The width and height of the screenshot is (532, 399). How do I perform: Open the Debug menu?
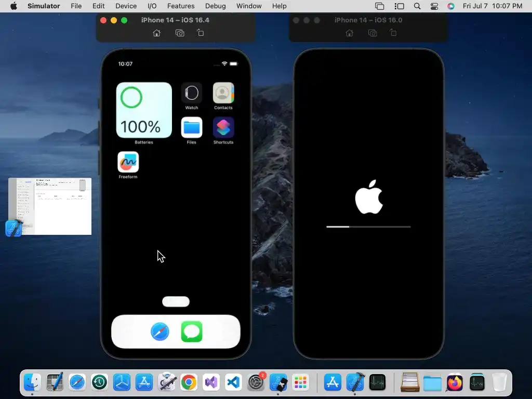coord(216,6)
